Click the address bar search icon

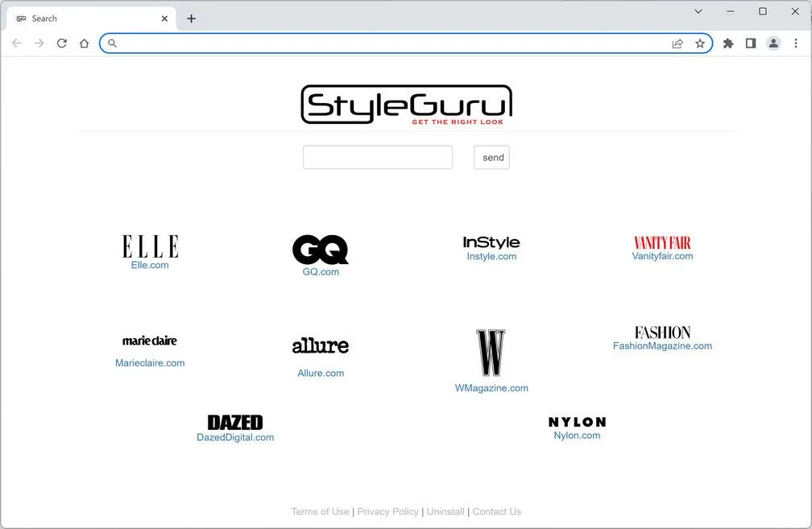(x=112, y=43)
